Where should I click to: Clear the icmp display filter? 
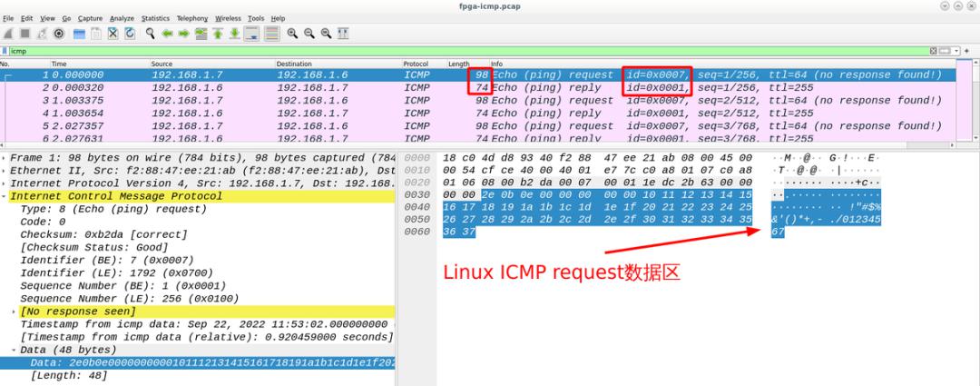[x=935, y=51]
